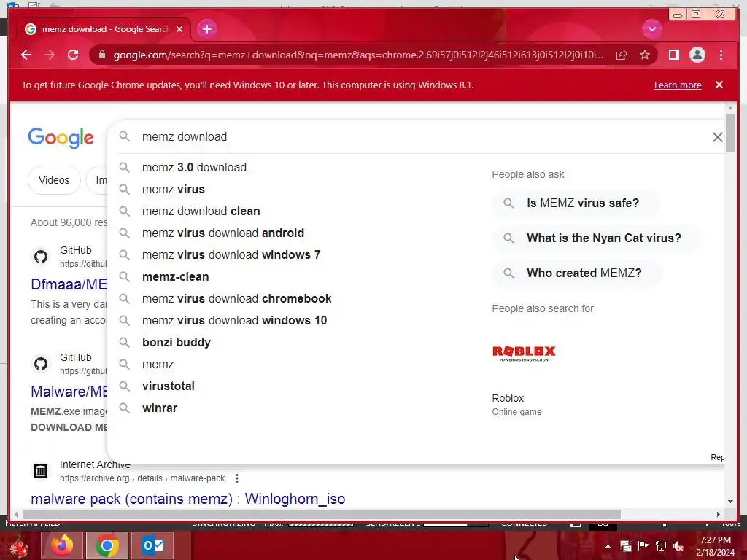
Task: Open the Malware/ME GitHub result title
Action: 69,392
